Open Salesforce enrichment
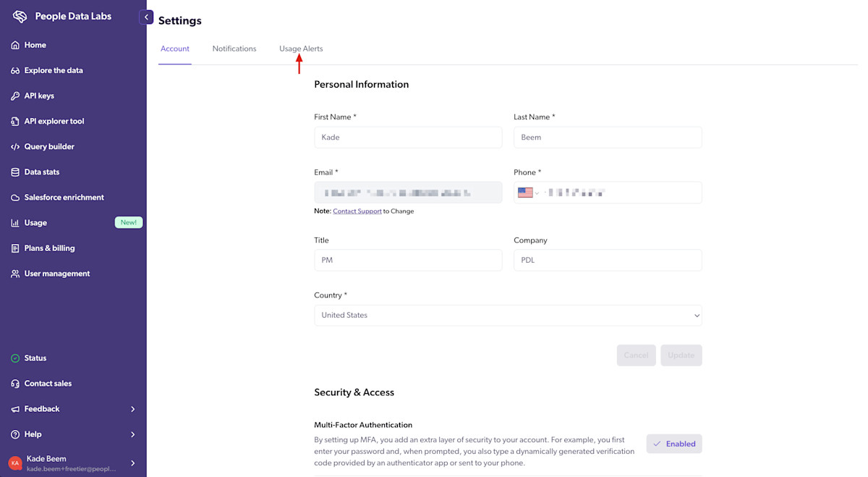868x477 pixels. coord(64,197)
